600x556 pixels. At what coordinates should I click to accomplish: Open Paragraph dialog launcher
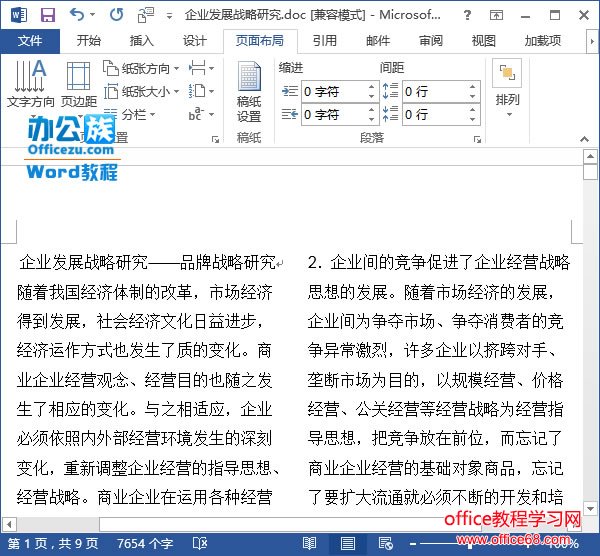click(x=477, y=140)
